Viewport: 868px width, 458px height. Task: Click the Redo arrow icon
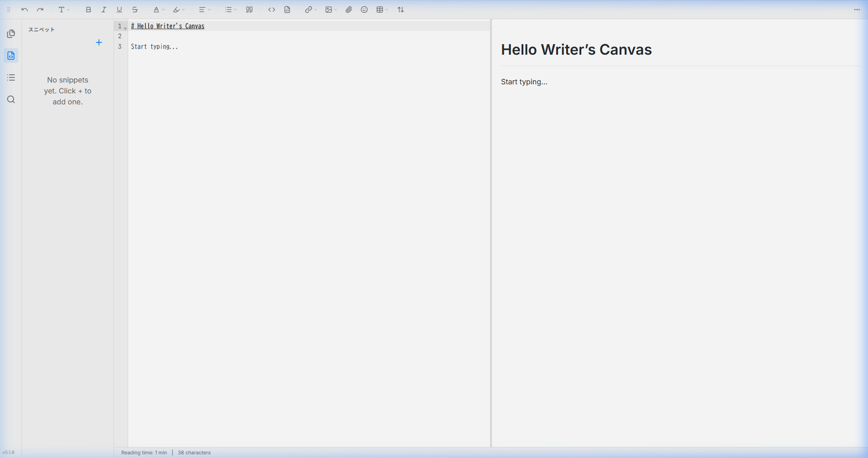[x=40, y=10]
